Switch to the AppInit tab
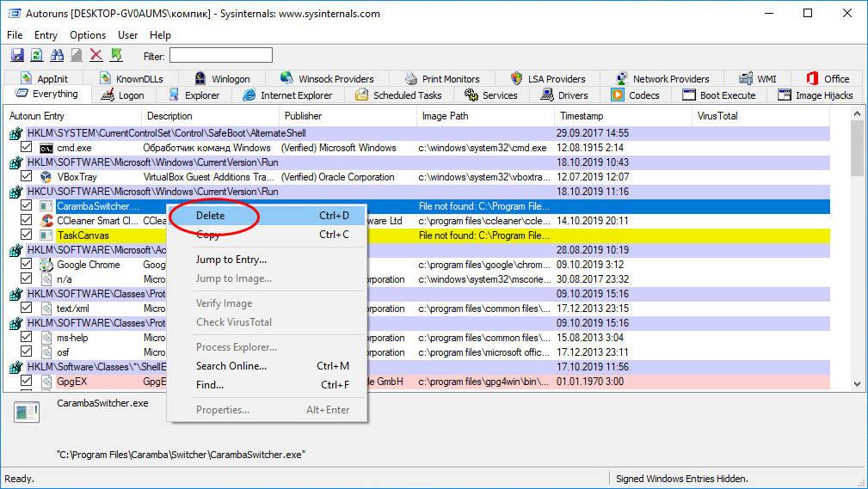The image size is (868, 489). [44, 78]
